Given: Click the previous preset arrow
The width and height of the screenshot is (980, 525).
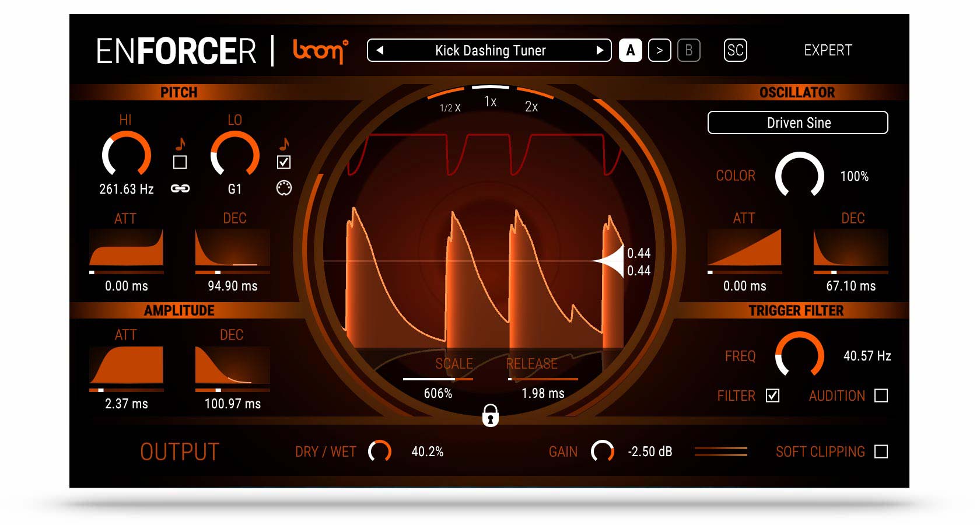Looking at the screenshot, I should [380, 51].
